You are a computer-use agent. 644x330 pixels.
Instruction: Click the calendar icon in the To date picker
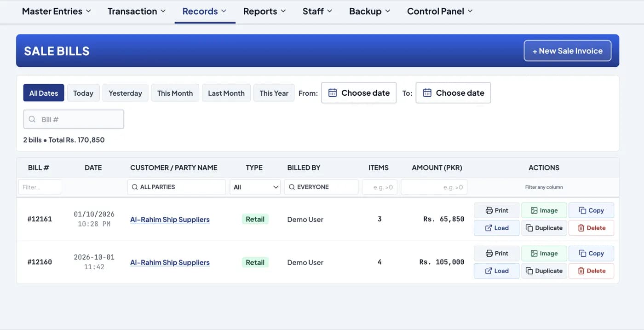[427, 93]
